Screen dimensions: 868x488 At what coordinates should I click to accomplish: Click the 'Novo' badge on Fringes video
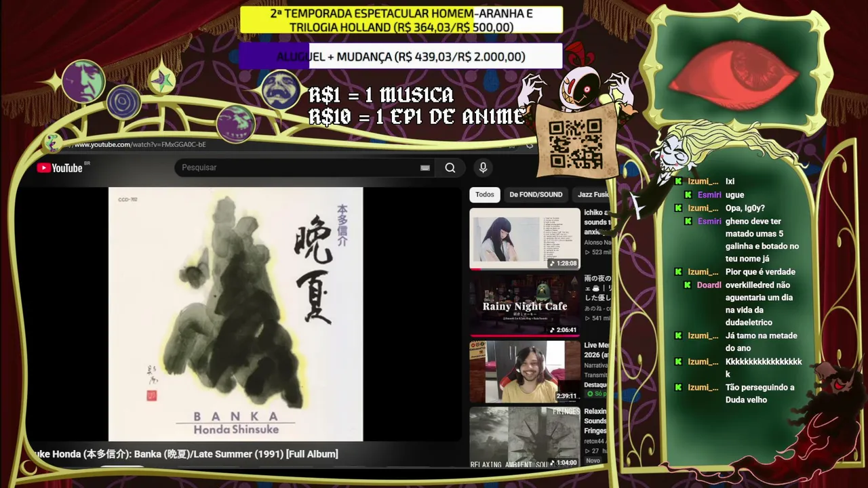(593, 461)
